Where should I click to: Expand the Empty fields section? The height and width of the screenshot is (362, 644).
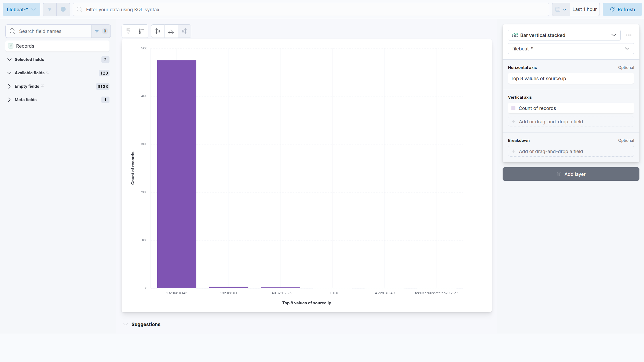[9, 86]
